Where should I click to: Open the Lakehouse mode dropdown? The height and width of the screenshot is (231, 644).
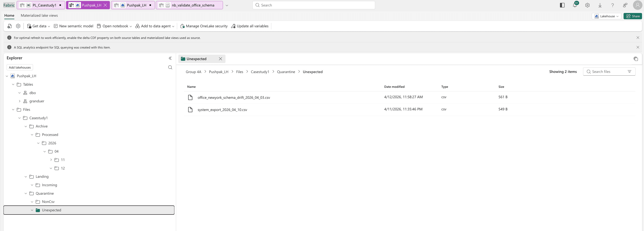pyautogui.click(x=606, y=16)
